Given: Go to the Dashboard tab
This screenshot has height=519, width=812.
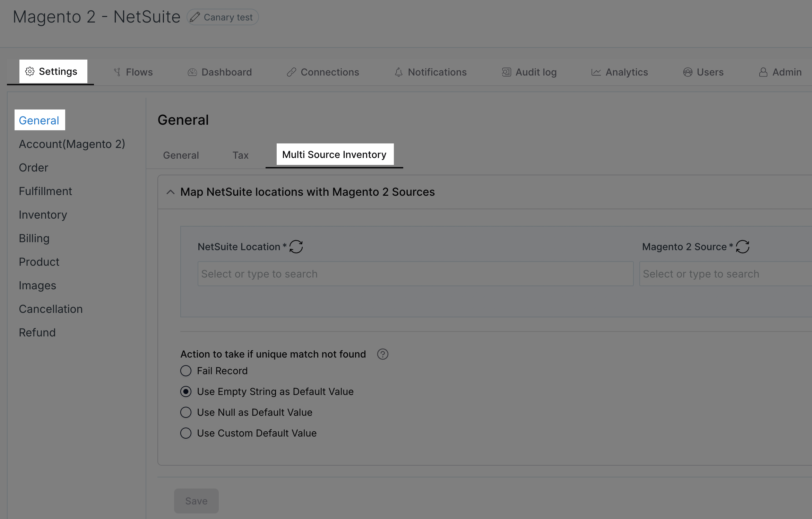Looking at the screenshot, I should 220,72.
